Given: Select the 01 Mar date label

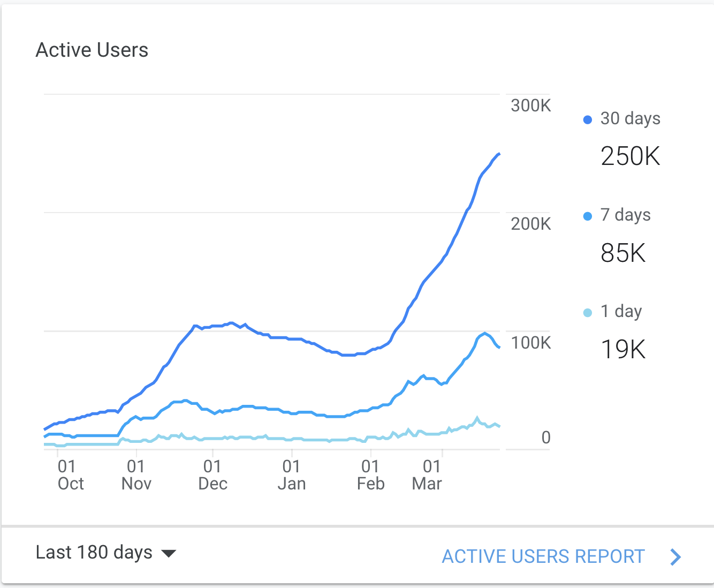Looking at the screenshot, I should 427,475.
